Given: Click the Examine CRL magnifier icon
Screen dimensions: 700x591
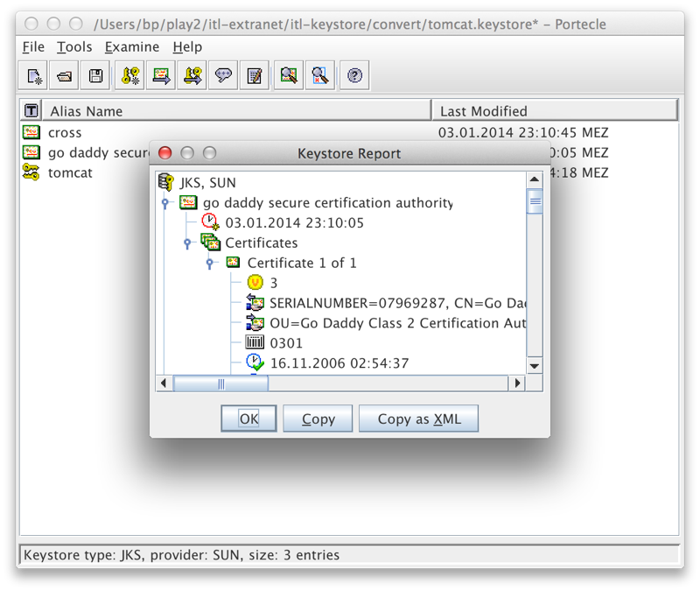Looking at the screenshot, I should point(320,75).
